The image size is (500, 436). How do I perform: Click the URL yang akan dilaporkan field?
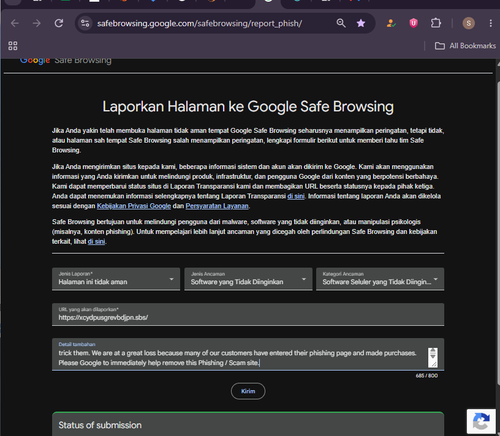[x=248, y=314]
